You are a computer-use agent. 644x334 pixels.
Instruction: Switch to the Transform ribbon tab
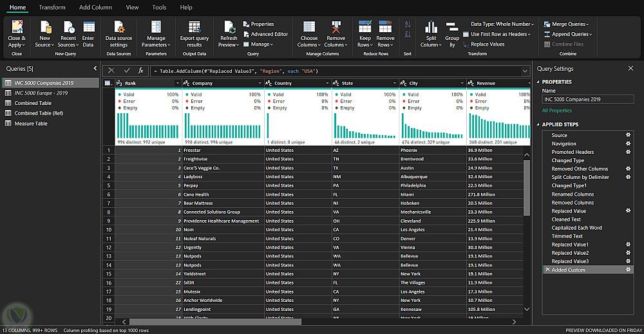52,8
